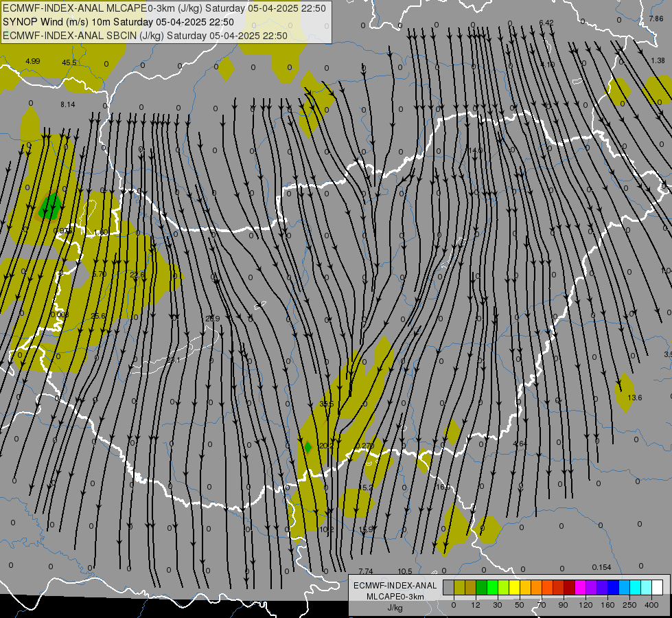Click the map value '13.6'

click(635, 398)
